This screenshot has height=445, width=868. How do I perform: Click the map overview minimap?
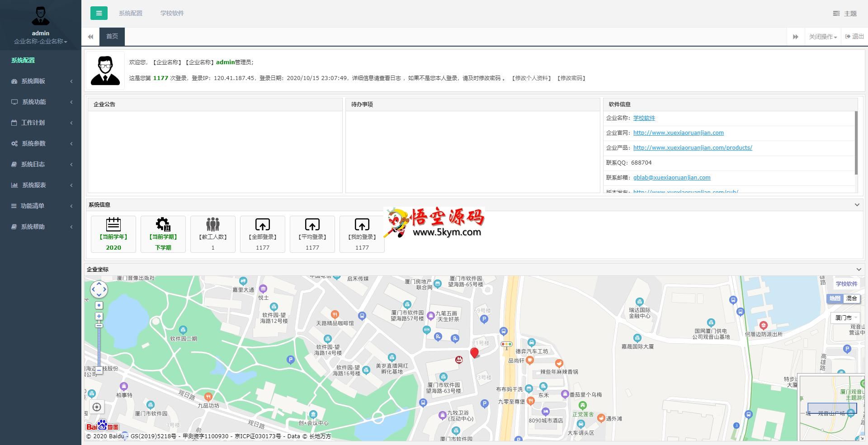click(x=832, y=407)
